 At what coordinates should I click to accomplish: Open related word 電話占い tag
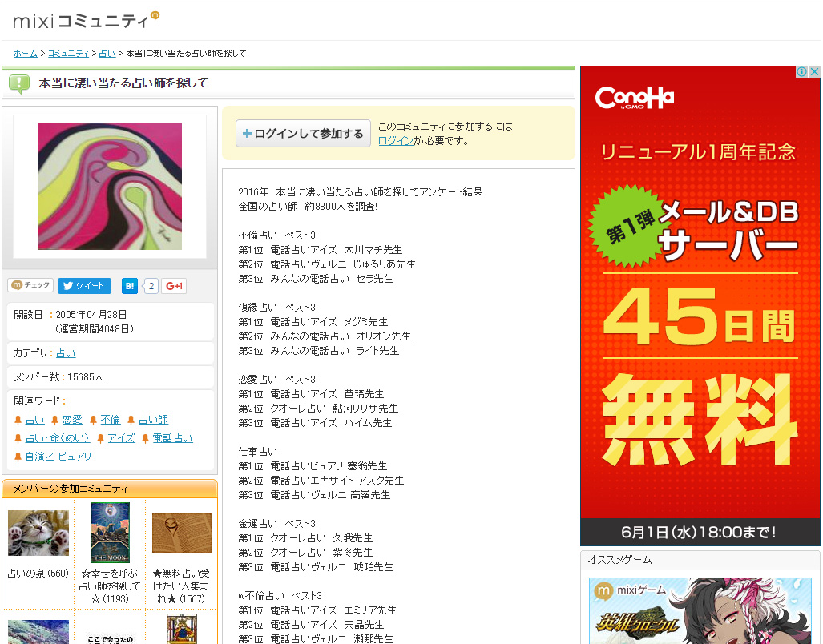click(x=172, y=438)
